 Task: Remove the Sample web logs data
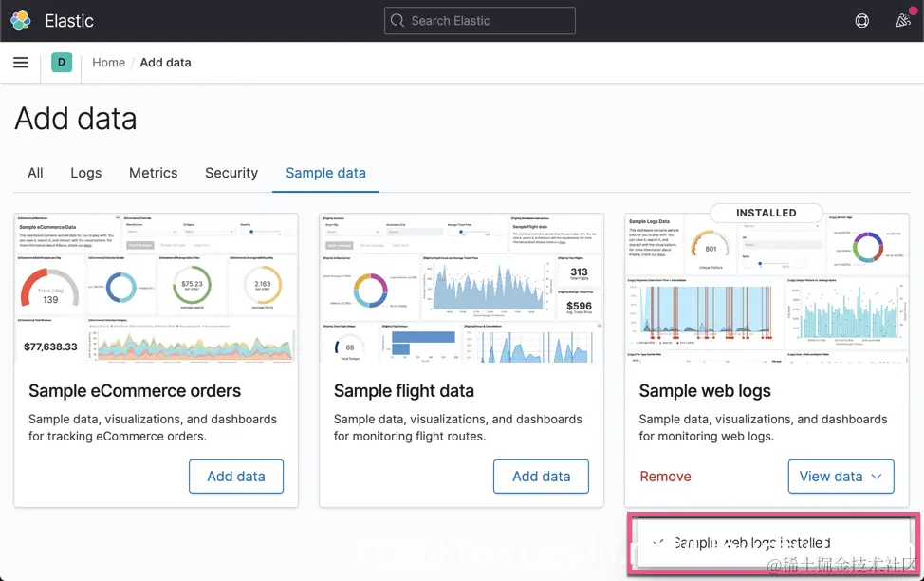tap(665, 477)
